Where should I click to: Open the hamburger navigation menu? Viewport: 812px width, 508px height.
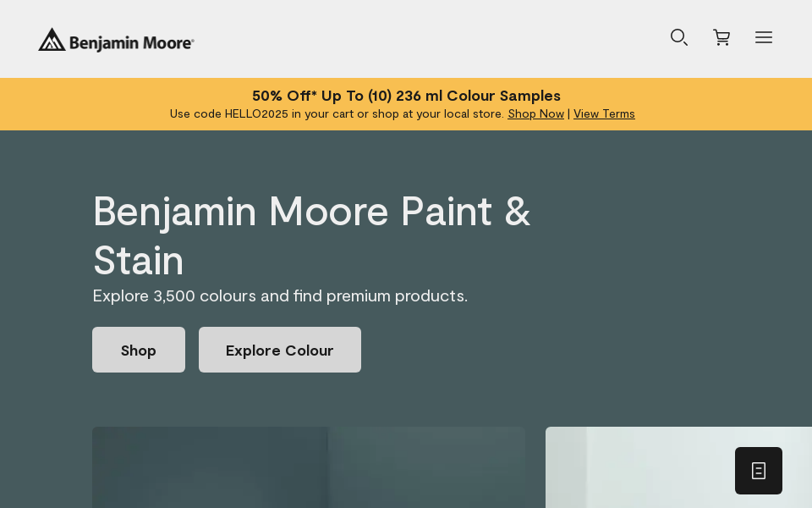point(764,37)
